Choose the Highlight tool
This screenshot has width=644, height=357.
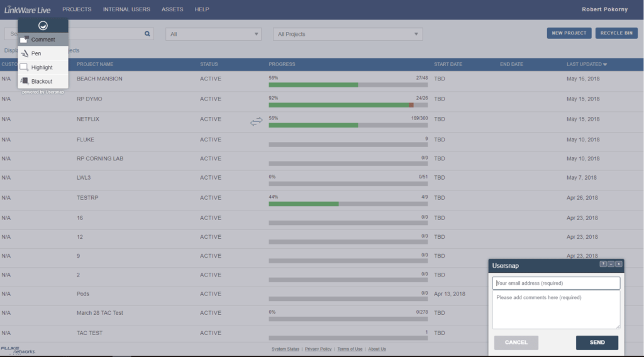(x=42, y=67)
